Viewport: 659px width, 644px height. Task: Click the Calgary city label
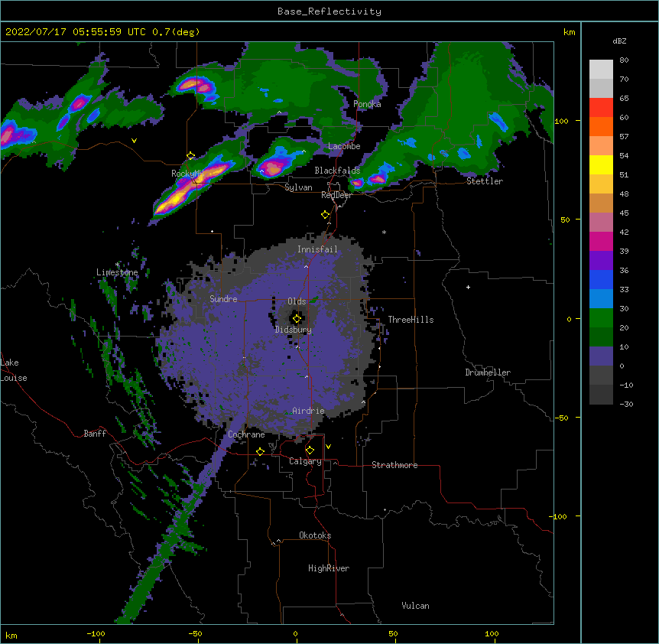[x=305, y=461]
